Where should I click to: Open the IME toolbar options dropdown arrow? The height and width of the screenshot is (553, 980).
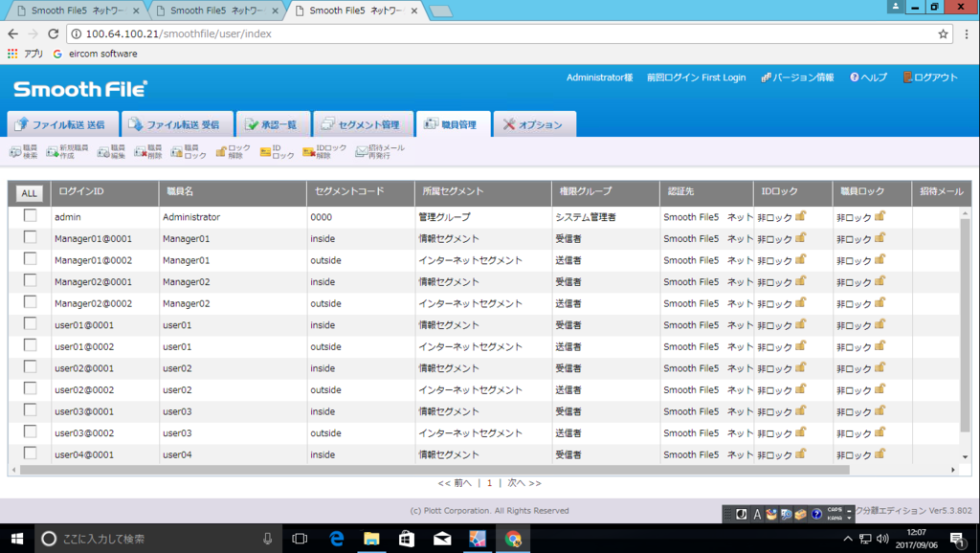849,518
